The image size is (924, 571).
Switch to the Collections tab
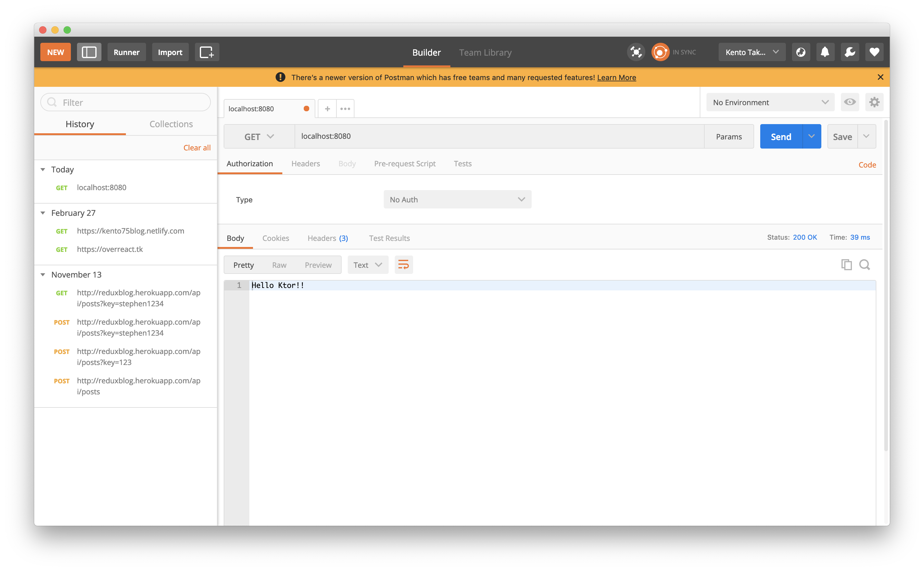[x=171, y=124]
